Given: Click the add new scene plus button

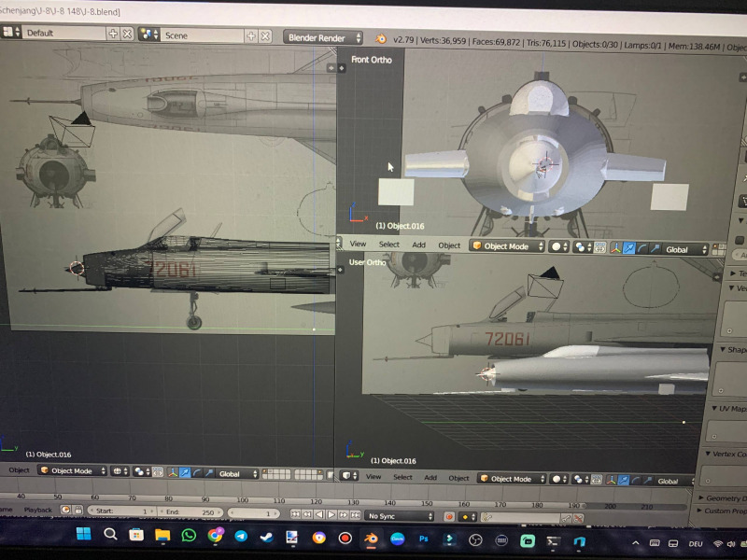Looking at the screenshot, I should coord(251,35).
